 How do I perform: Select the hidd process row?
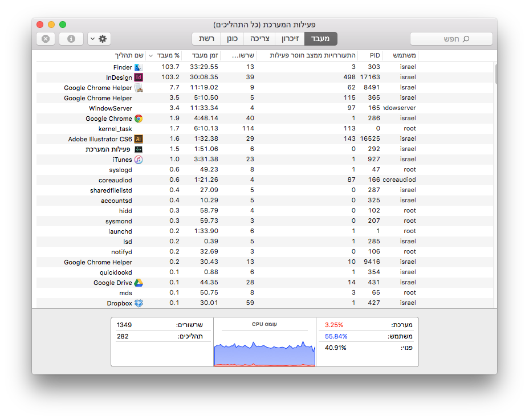click(x=264, y=211)
